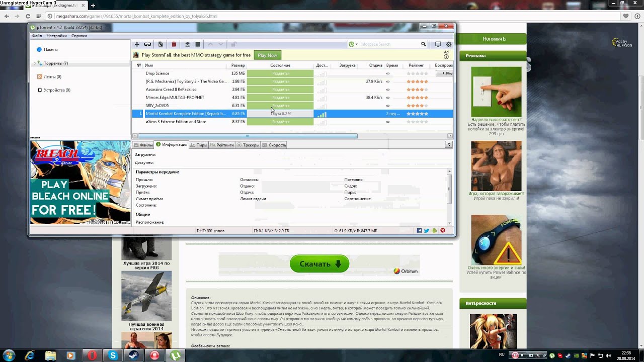Switch to the Информация tab
644x362 pixels.
(x=172, y=144)
